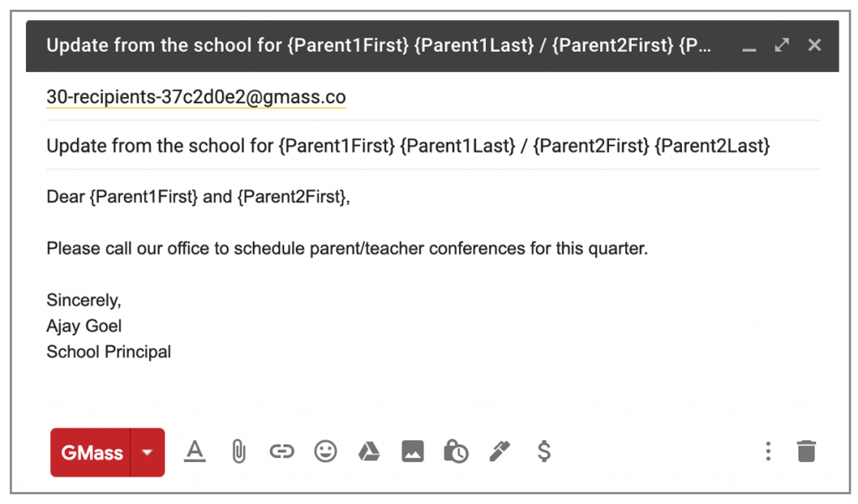Insert a hyperlink

click(x=282, y=452)
